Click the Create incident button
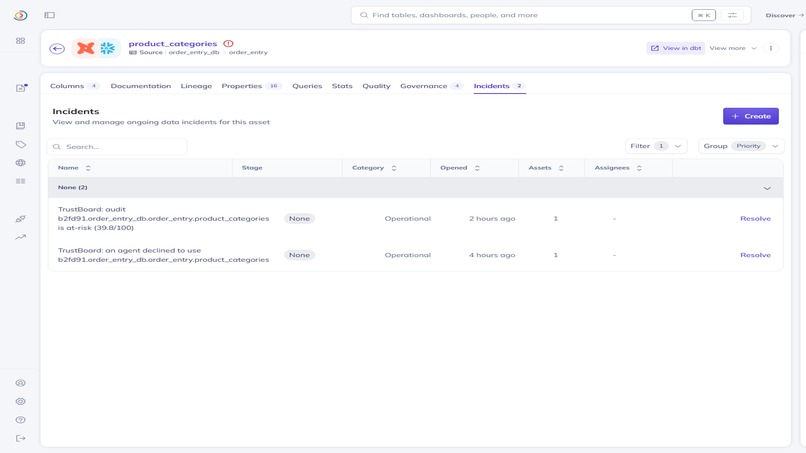This screenshot has height=453, width=806. [750, 116]
